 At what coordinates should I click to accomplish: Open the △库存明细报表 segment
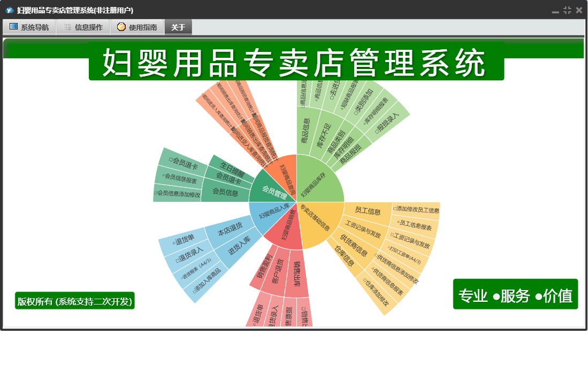click(376, 111)
